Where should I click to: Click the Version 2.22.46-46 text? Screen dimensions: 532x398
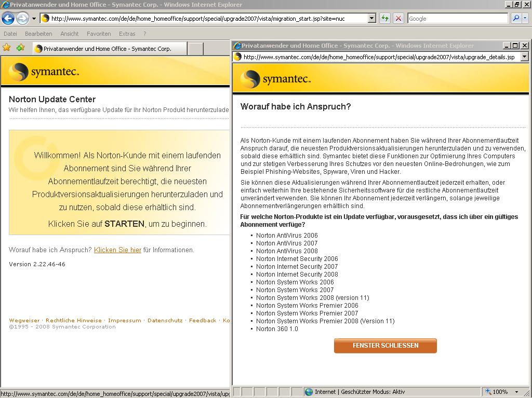[x=37, y=264]
